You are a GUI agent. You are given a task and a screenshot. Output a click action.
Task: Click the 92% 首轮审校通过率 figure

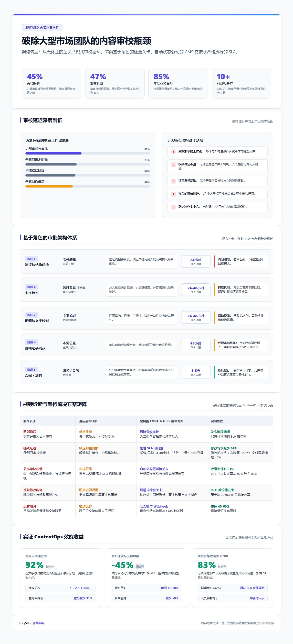click(34, 565)
